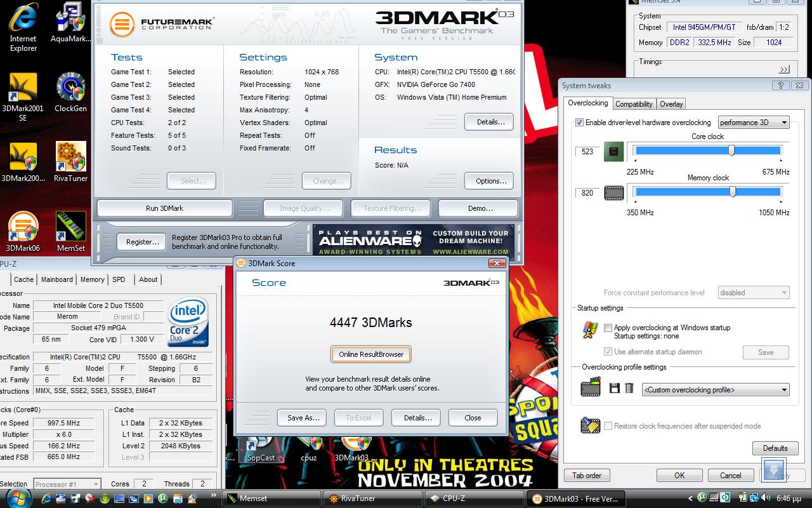Click the Run 3DMark button
This screenshot has width=812, height=508.
(x=164, y=208)
